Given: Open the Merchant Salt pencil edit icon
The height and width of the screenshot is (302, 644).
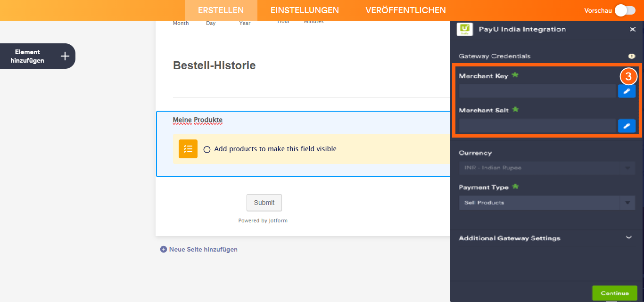Looking at the screenshot, I should [627, 125].
